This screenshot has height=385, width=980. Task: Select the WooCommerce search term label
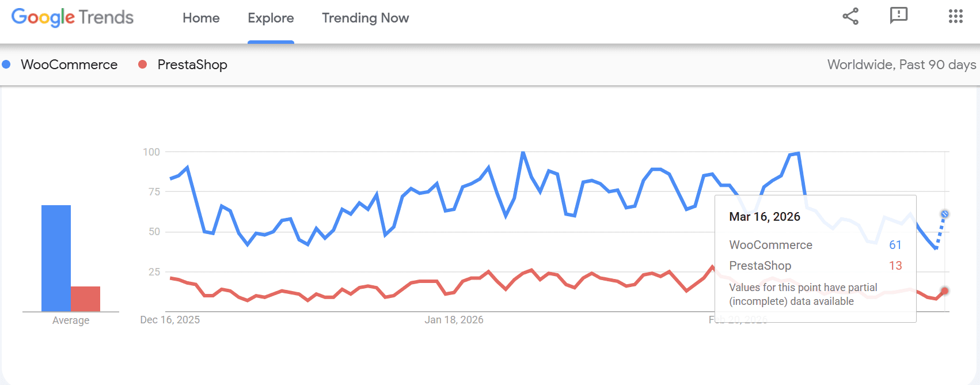pos(69,65)
